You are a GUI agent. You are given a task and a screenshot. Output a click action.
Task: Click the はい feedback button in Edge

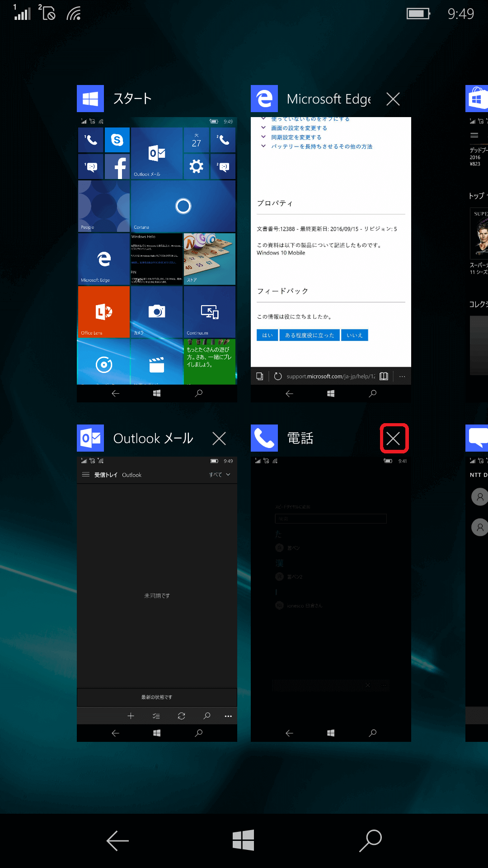267,335
